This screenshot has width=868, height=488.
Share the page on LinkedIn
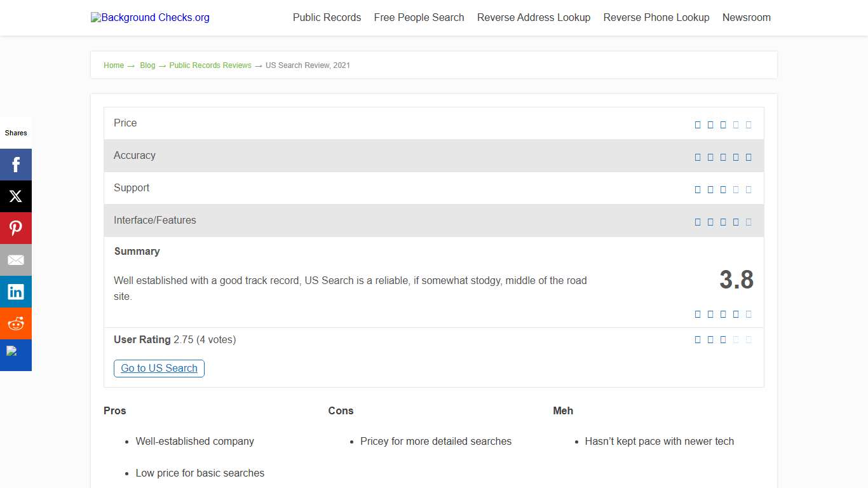pos(16,292)
